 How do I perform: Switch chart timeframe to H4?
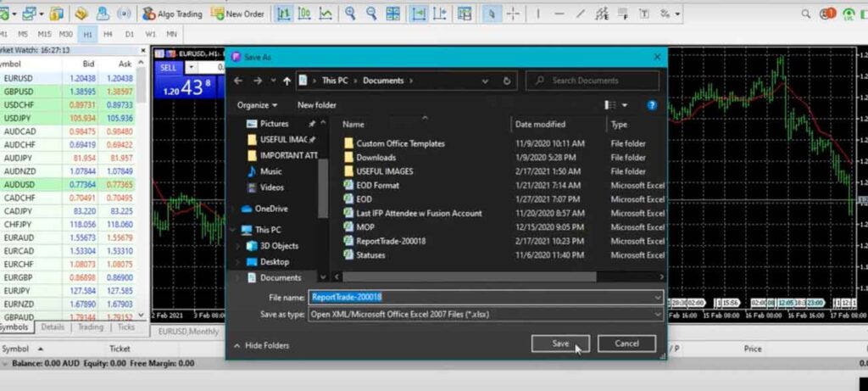tap(108, 34)
